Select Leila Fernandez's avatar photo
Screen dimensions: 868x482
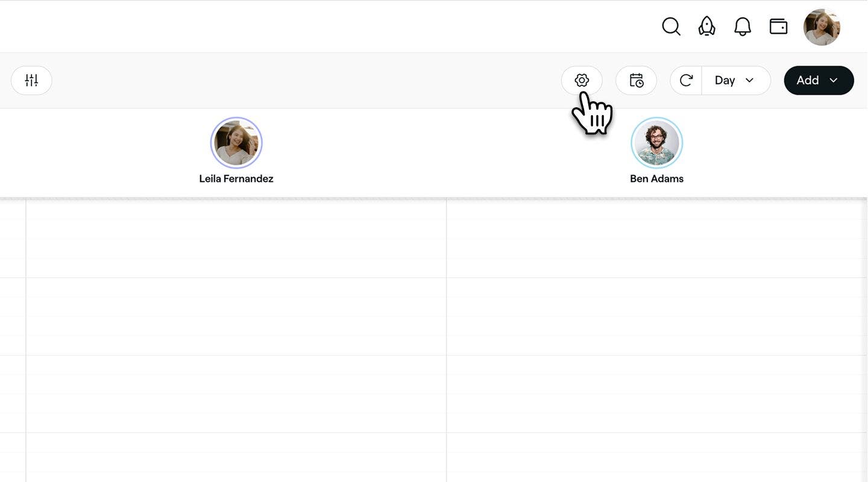[x=236, y=143]
